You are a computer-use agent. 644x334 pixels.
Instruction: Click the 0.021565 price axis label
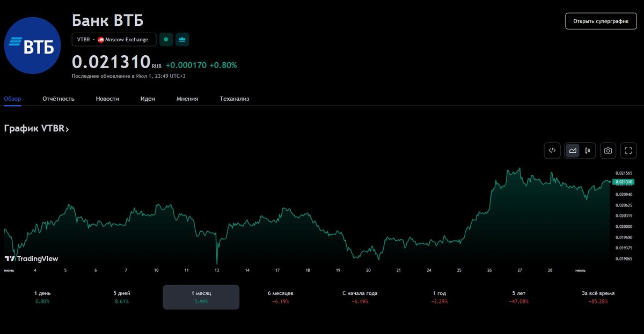[624, 173]
